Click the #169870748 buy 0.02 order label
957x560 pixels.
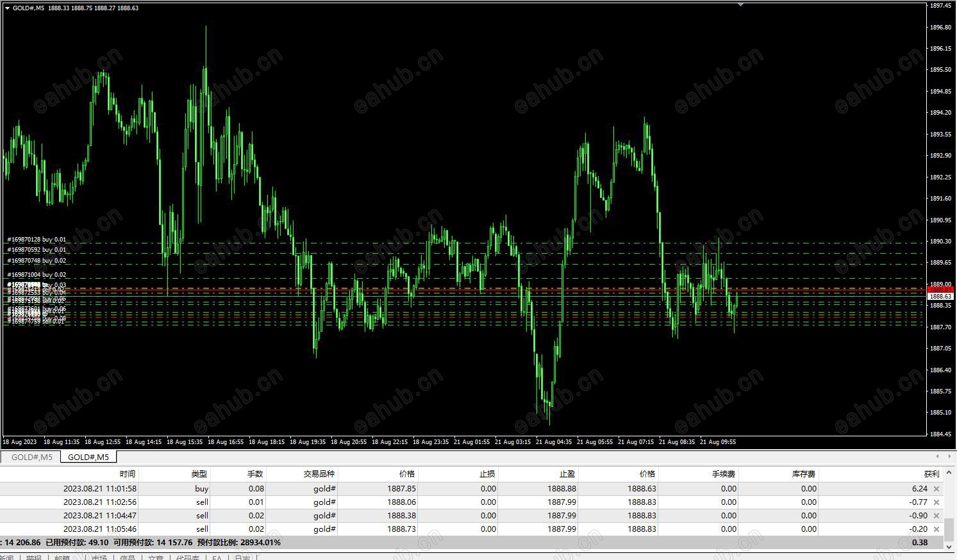(37, 261)
